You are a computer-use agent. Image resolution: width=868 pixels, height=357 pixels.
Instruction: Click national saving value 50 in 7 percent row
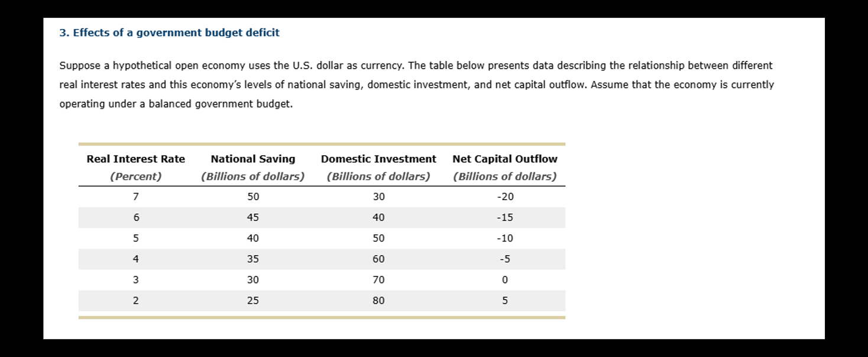click(x=253, y=197)
